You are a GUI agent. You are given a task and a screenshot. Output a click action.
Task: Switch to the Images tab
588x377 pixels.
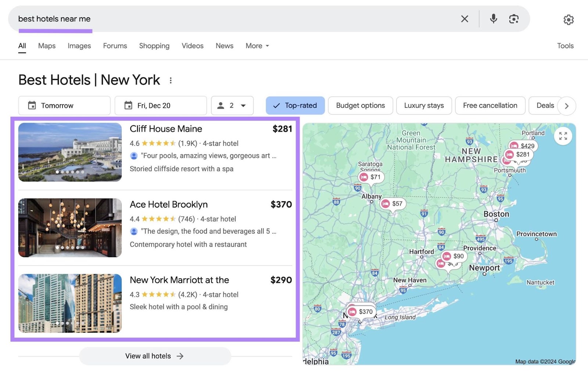pos(79,46)
